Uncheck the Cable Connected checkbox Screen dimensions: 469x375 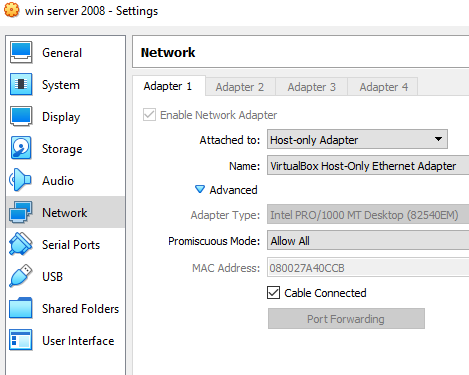[x=273, y=293]
